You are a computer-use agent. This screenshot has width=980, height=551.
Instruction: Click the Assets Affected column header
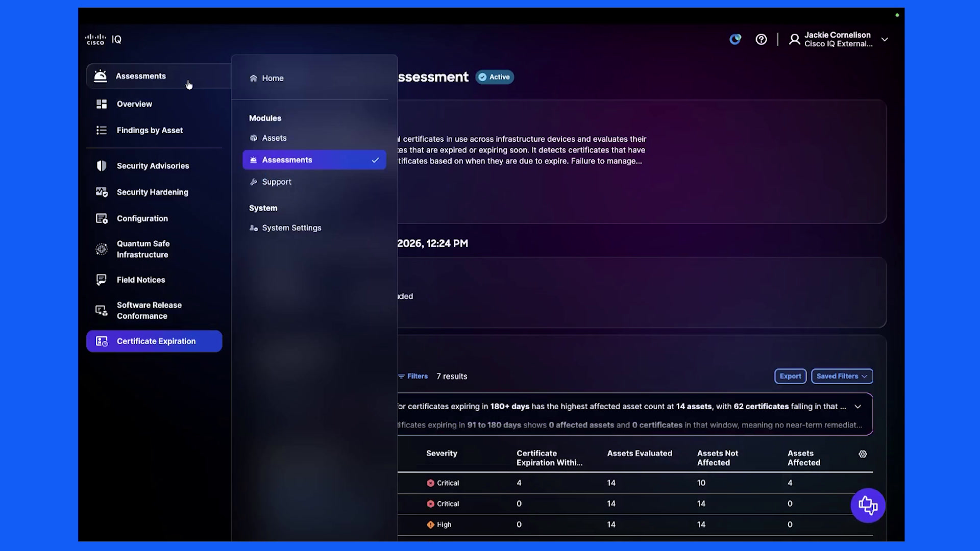click(804, 458)
